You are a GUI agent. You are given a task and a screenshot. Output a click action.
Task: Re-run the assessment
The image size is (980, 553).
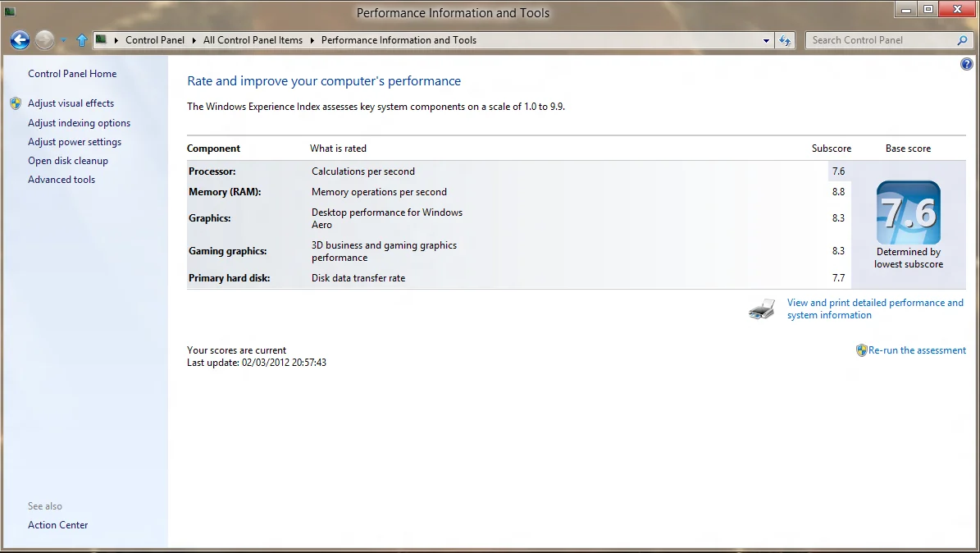click(917, 350)
